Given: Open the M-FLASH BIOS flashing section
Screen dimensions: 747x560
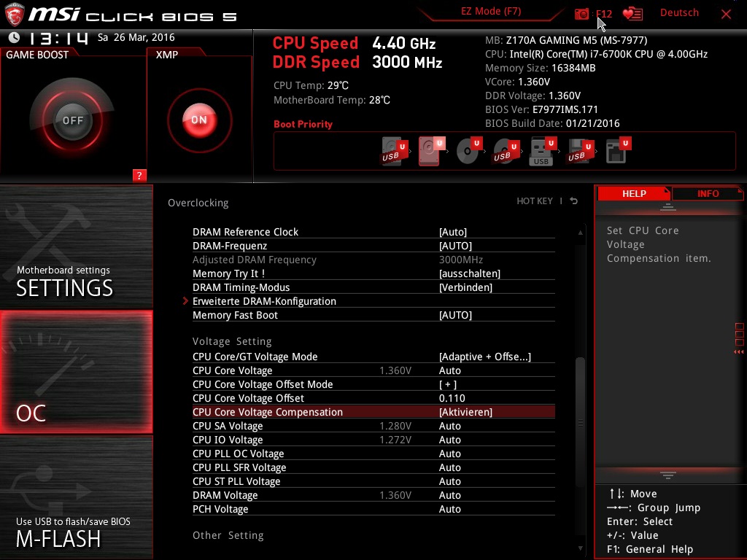Looking at the screenshot, I should (76, 497).
